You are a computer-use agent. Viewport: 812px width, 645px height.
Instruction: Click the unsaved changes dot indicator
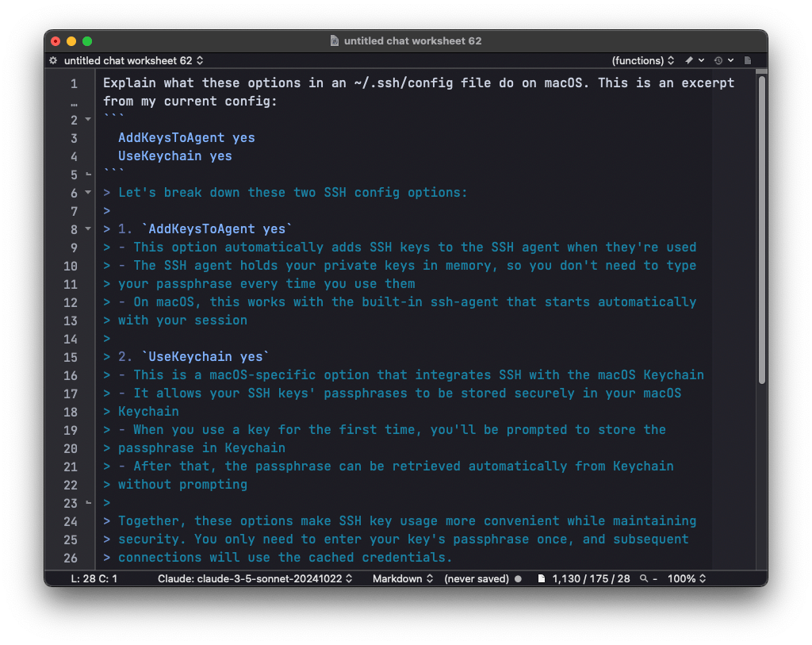[518, 578]
